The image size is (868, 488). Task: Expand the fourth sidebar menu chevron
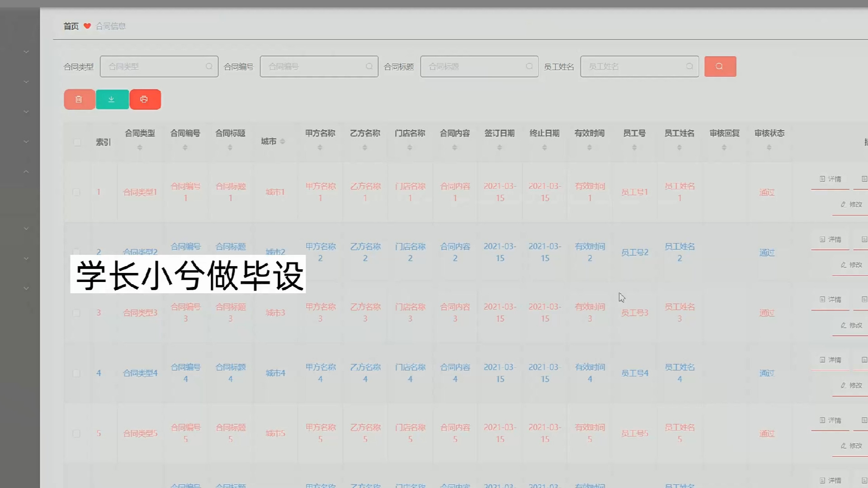click(26, 141)
